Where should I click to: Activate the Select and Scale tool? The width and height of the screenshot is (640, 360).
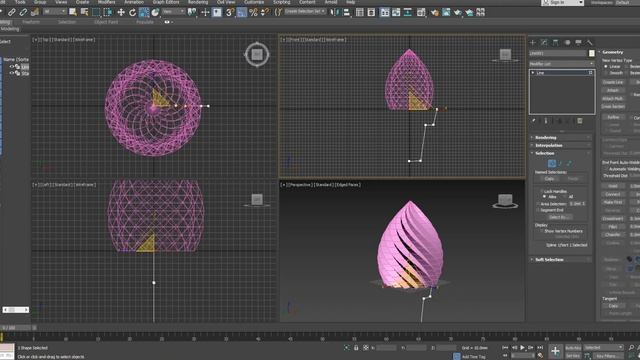tap(144, 13)
